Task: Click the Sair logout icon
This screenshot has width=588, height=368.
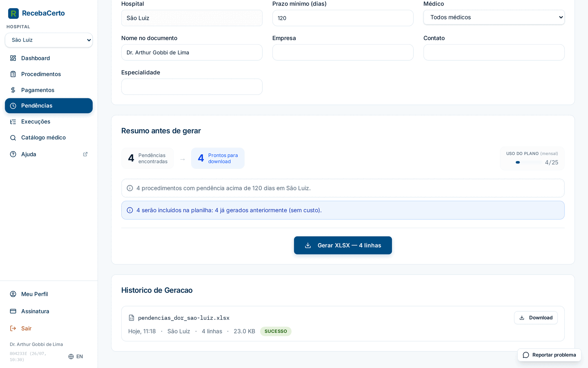Action: point(13,328)
